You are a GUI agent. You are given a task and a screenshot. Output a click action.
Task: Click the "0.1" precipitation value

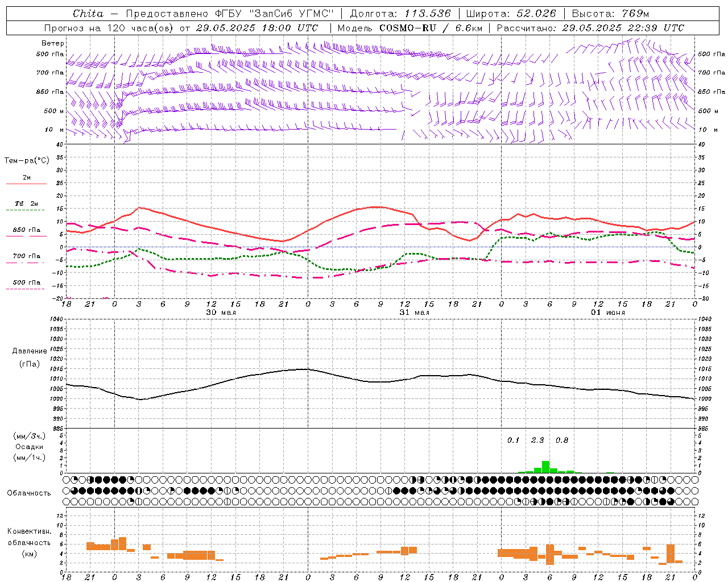click(x=514, y=440)
